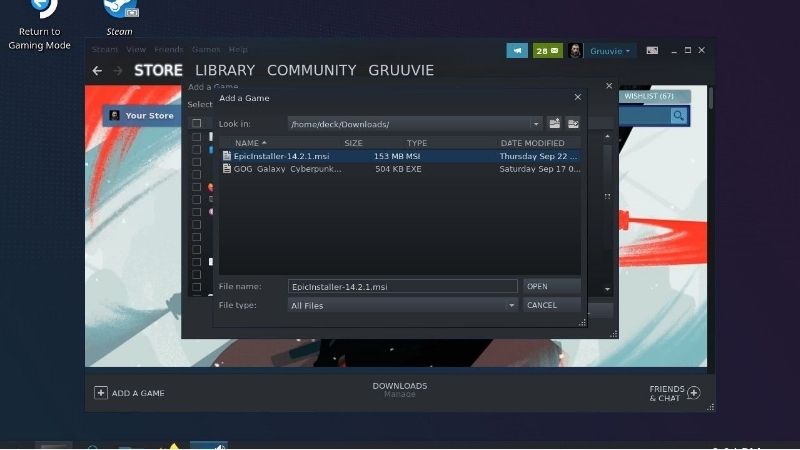Sort files by the SIZE column header
Screen dimensions: 800x450
pyautogui.click(x=353, y=143)
